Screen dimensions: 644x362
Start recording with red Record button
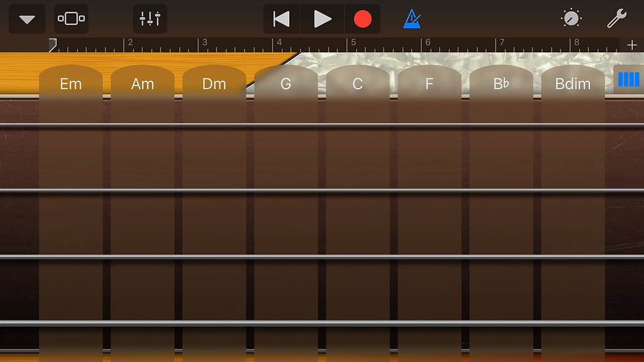362,19
